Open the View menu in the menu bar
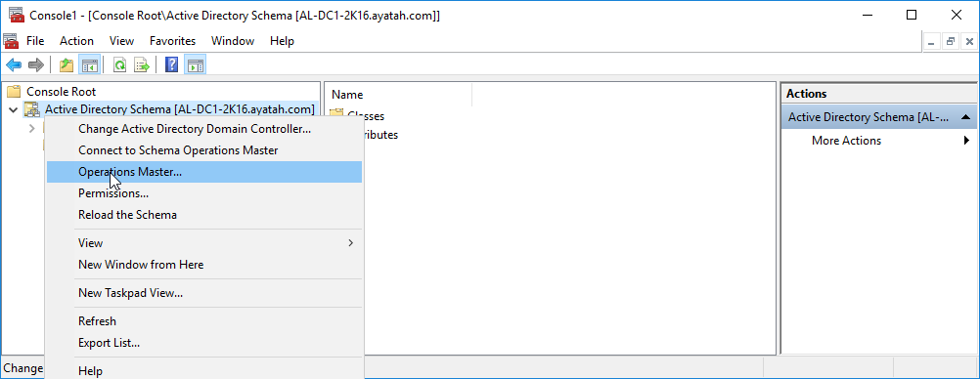The width and height of the screenshot is (980, 379). pyautogui.click(x=122, y=41)
